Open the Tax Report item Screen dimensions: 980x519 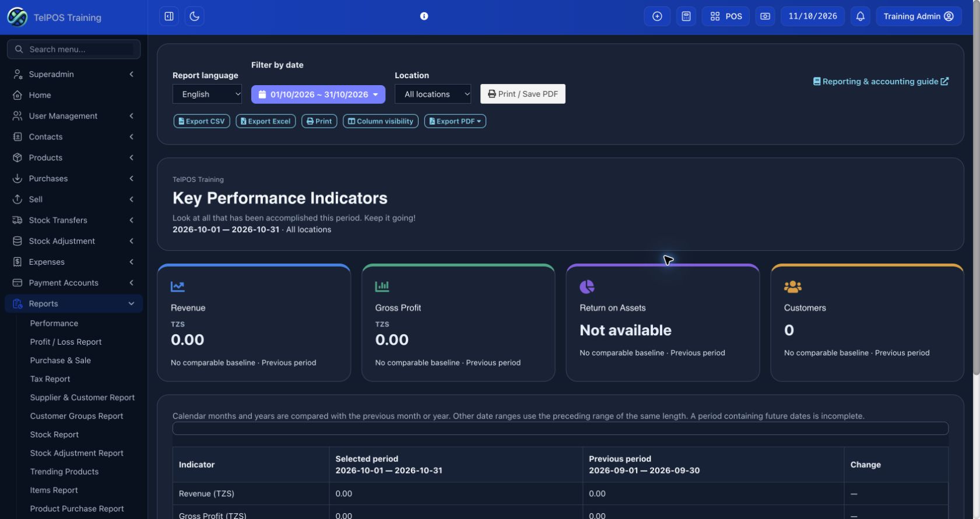click(50, 379)
